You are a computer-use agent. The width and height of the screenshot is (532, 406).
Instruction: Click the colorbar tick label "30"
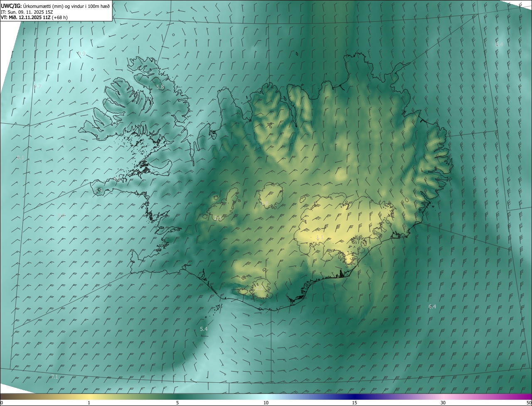(x=443, y=403)
